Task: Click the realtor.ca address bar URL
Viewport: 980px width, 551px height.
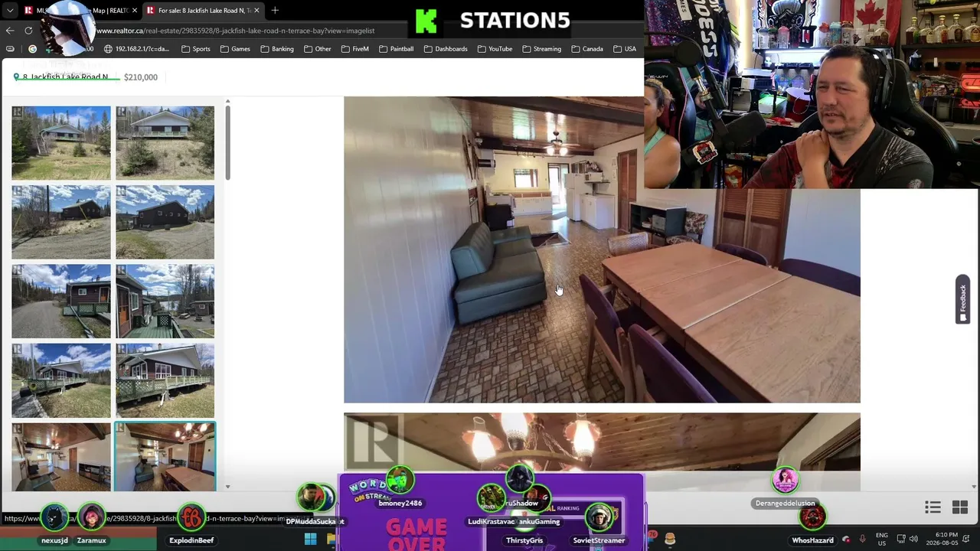Action: click(235, 31)
